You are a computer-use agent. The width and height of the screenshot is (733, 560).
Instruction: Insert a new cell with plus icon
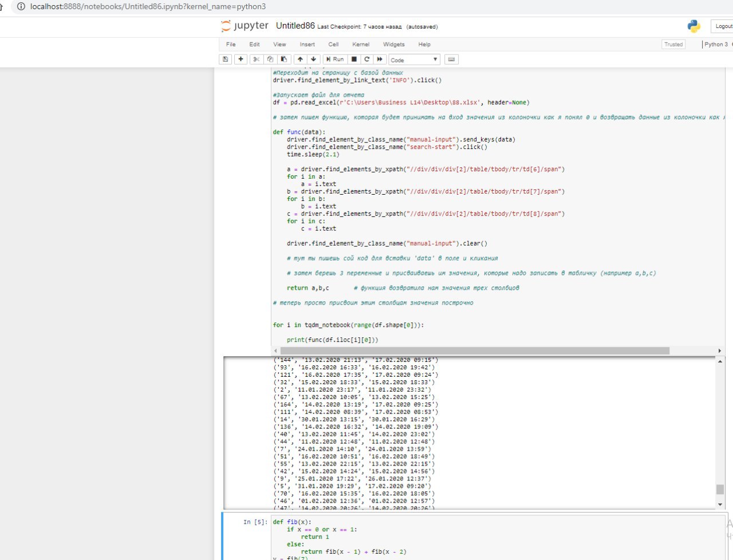tap(241, 60)
